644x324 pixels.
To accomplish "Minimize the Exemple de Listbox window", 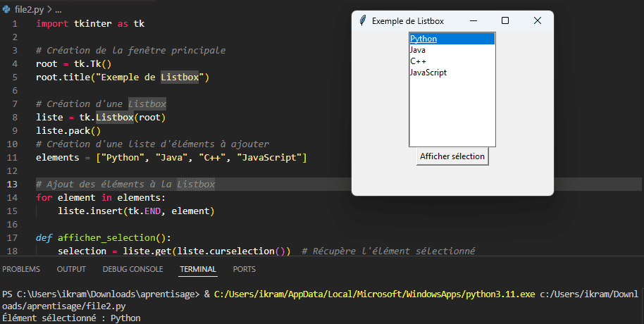I will tap(473, 20).
